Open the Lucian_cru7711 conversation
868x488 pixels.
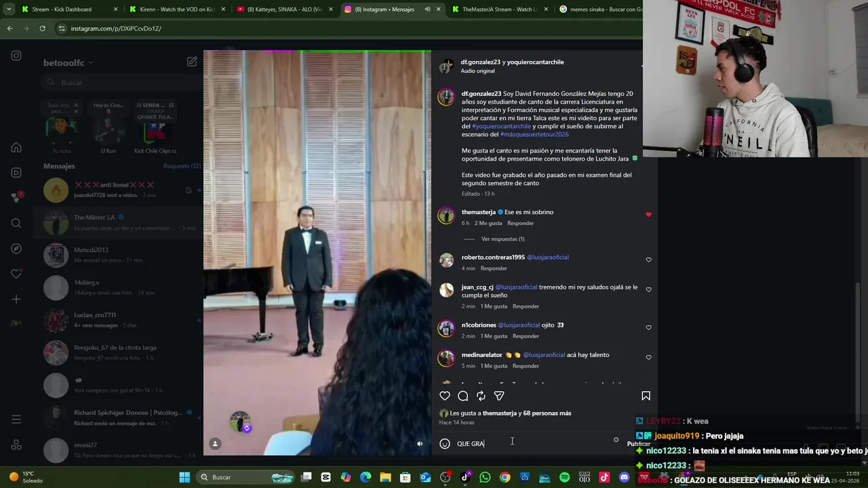tap(122, 320)
